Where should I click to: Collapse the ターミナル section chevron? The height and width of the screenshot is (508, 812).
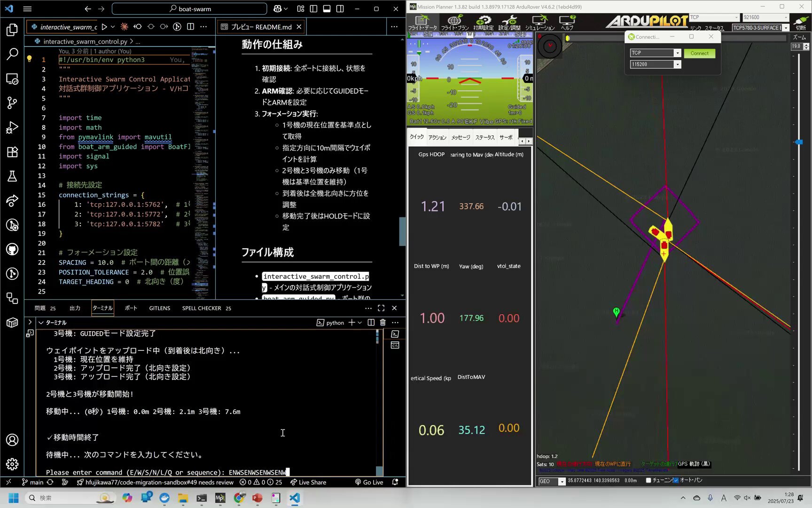[41, 323]
